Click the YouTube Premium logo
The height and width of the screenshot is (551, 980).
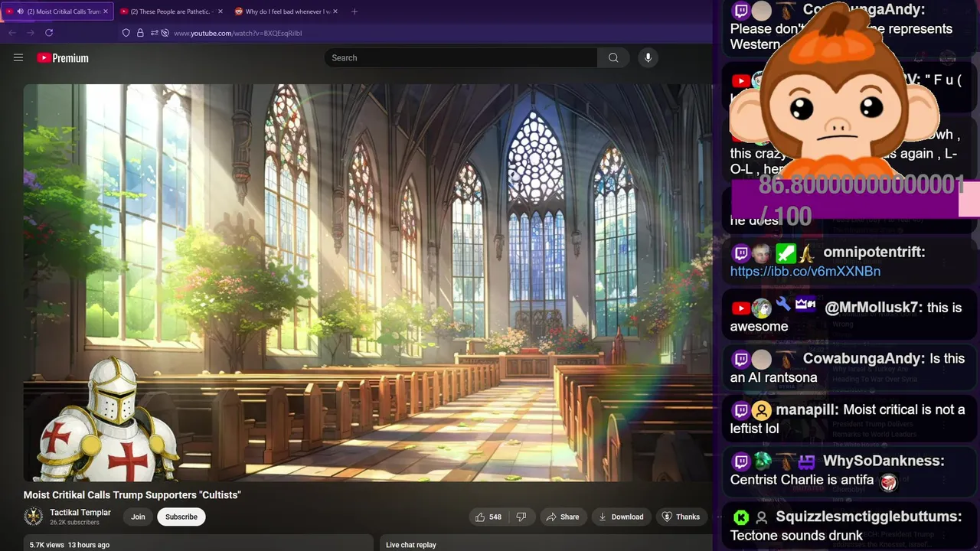(x=63, y=58)
